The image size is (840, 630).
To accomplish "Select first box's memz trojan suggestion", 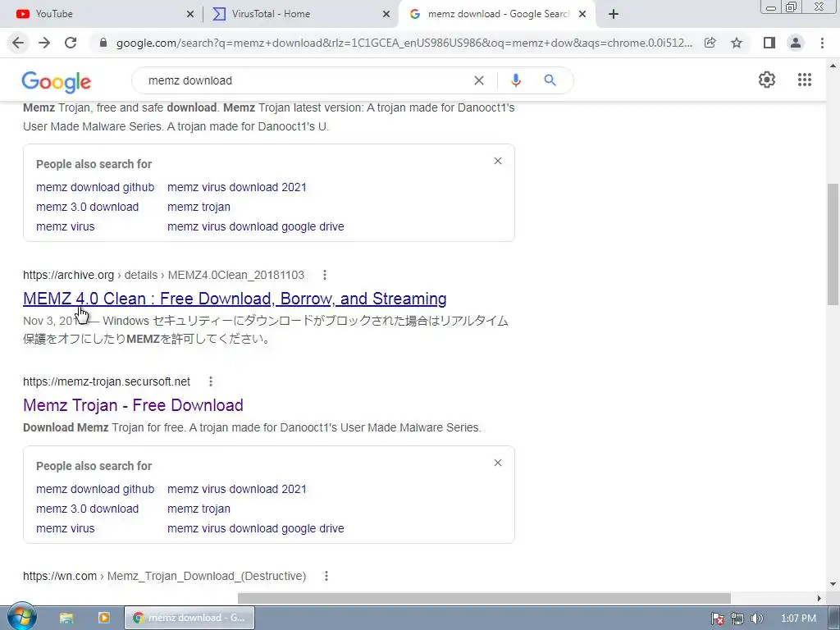I will [x=199, y=207].
